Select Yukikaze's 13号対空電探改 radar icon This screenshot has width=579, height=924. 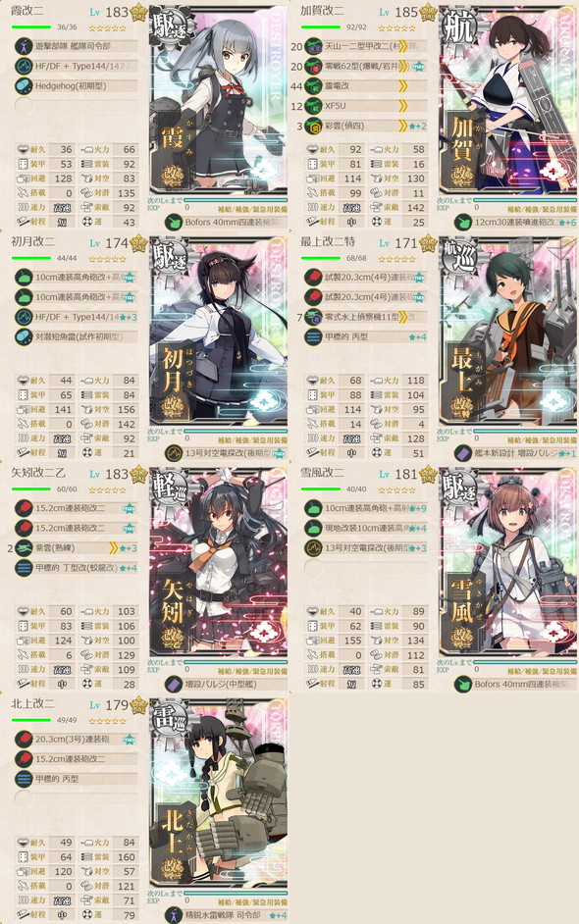click(313, 547)
